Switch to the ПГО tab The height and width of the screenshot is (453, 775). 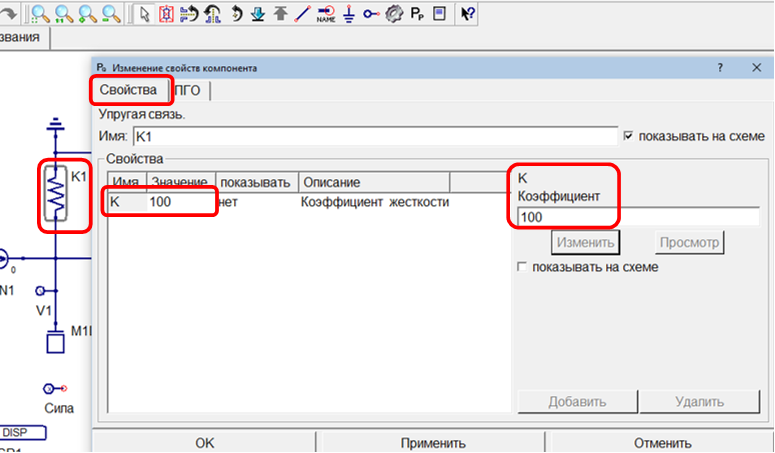(188, 91)
